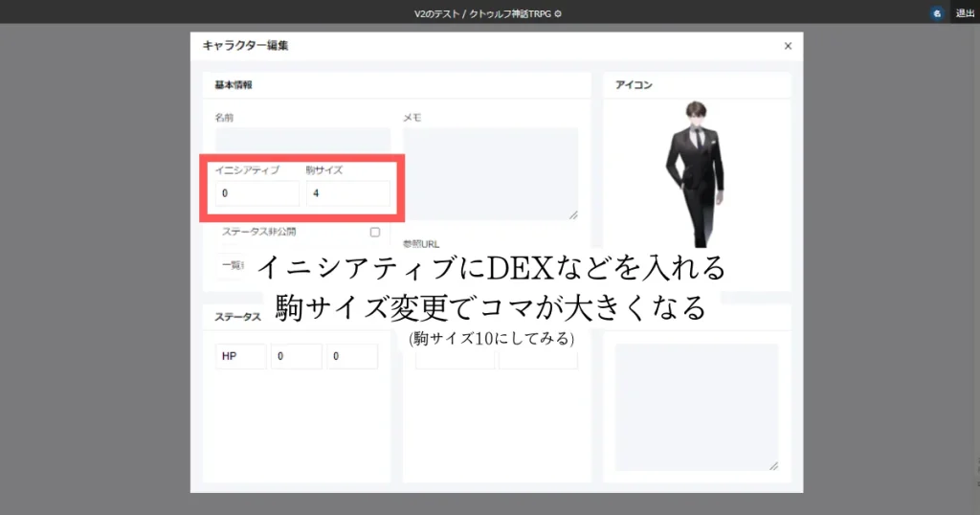Toggle the ステータス非公開 checkbox
The image size is (980, 515).
(375, 232)
